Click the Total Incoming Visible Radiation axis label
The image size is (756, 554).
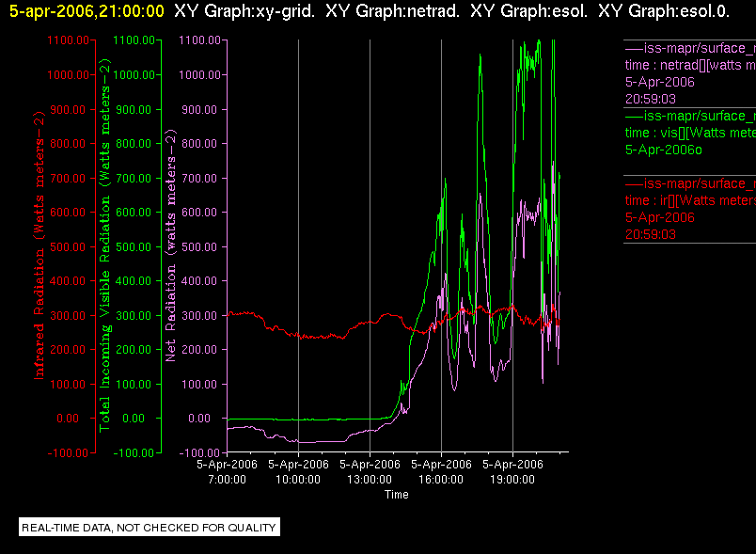[x=104, y=245]
